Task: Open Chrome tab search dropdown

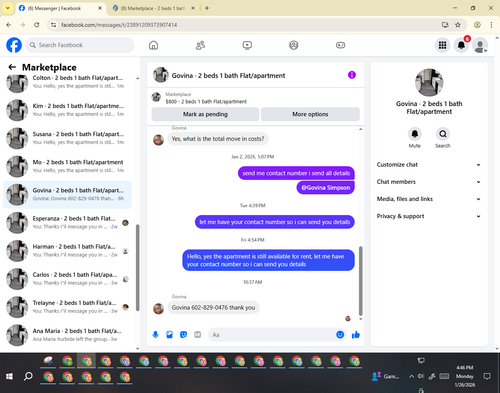Action: 8,8
